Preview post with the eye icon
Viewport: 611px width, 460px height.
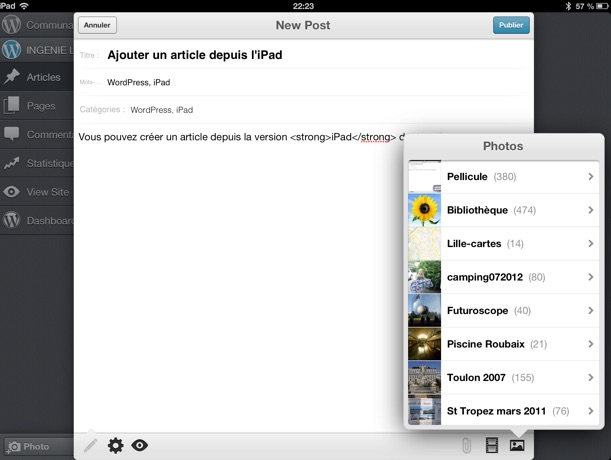(140, 445)
